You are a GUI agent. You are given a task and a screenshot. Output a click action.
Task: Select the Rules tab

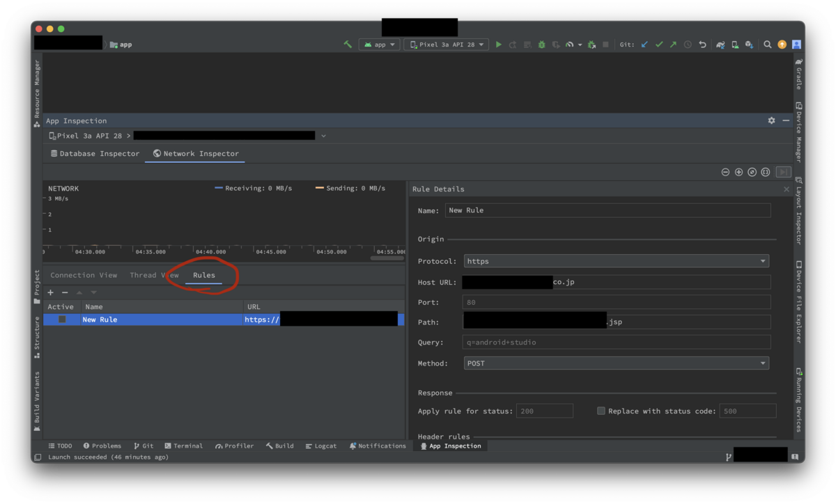click(204, 275)
